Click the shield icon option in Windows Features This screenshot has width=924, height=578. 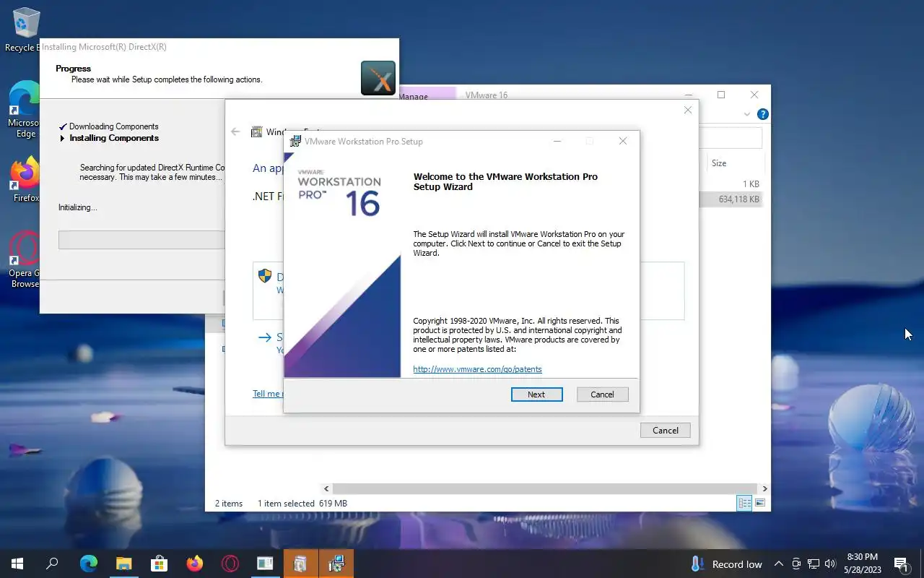tap(265, 276)
